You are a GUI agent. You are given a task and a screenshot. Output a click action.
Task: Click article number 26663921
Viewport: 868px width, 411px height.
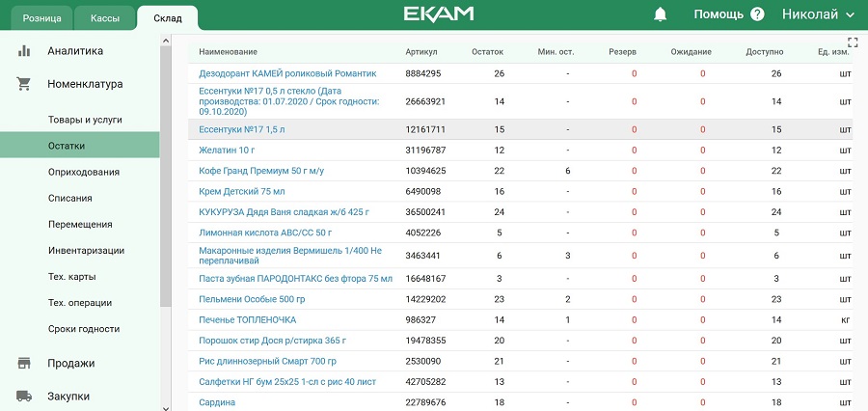point(425,101)
